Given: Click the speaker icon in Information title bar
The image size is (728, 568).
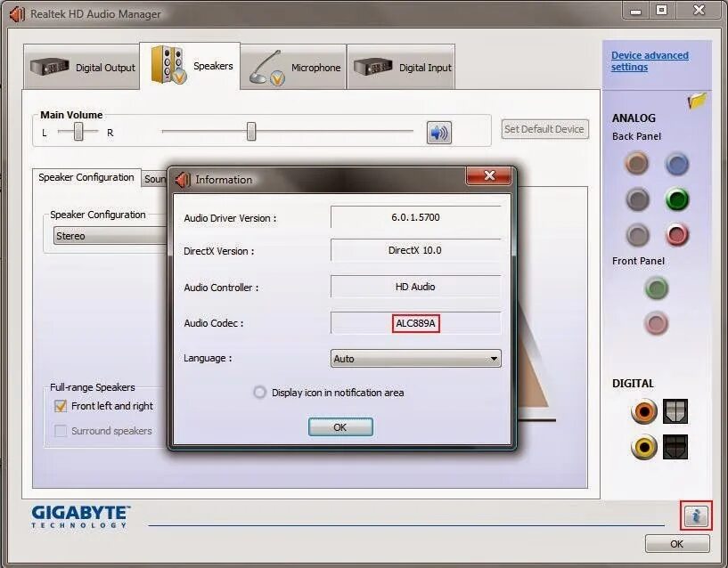Looking at the screenshot, I should click(x=184, y=180).
